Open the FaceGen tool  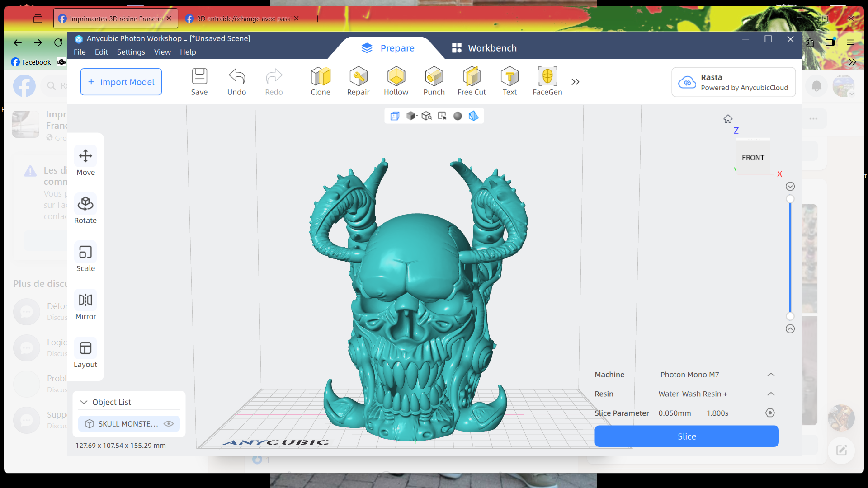point(547,81)
